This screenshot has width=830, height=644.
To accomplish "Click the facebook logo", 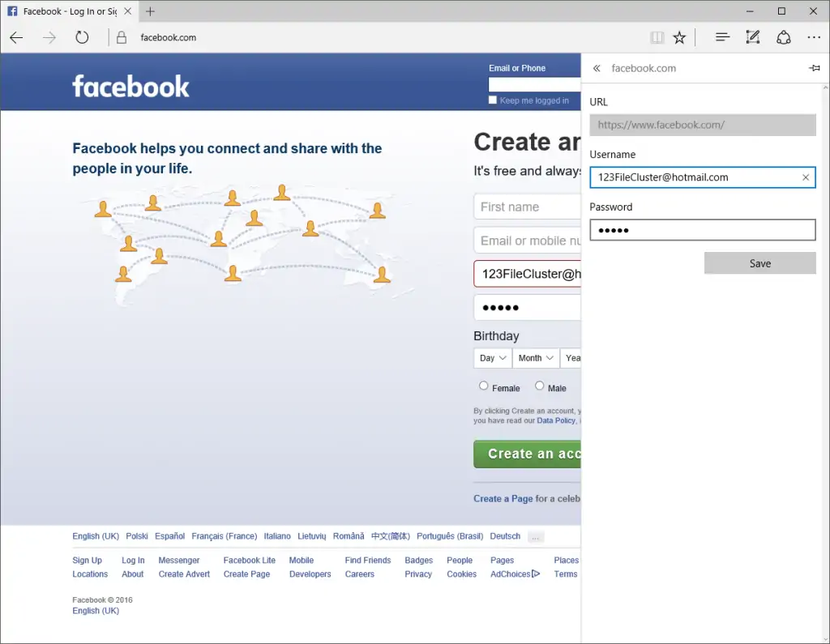I will 130,86.
